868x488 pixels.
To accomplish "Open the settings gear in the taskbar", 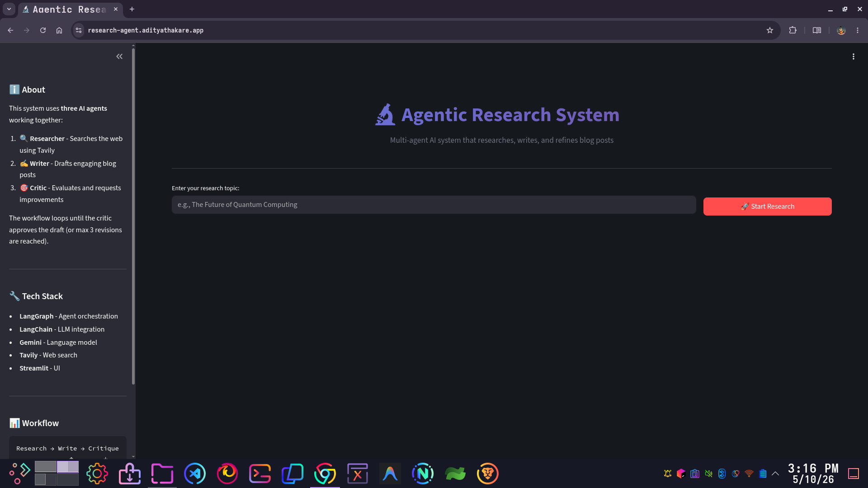I will (x=97, y=474).
